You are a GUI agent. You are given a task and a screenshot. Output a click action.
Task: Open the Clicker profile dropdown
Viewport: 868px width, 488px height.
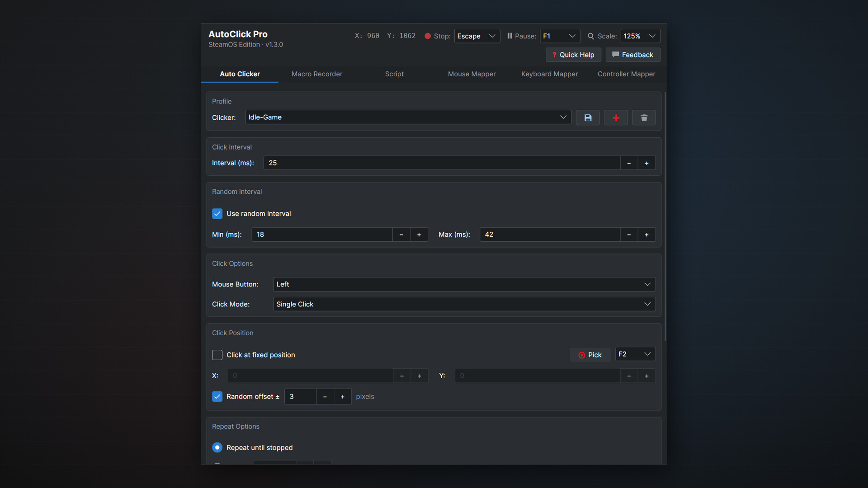tap(408, 117)
